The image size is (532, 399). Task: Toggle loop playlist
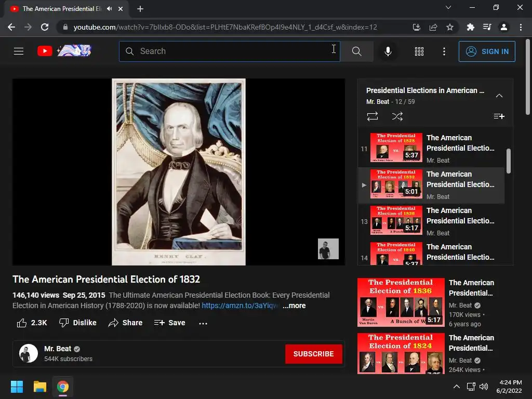pos(372,116)
